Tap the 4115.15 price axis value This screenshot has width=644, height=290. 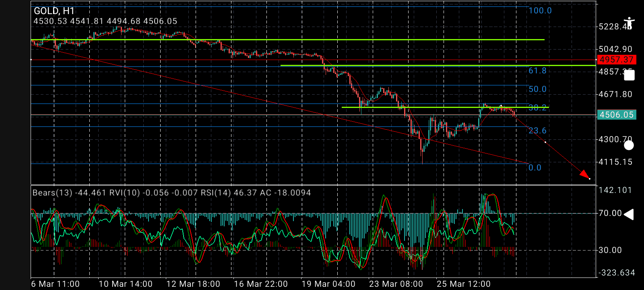pos(615,162)
